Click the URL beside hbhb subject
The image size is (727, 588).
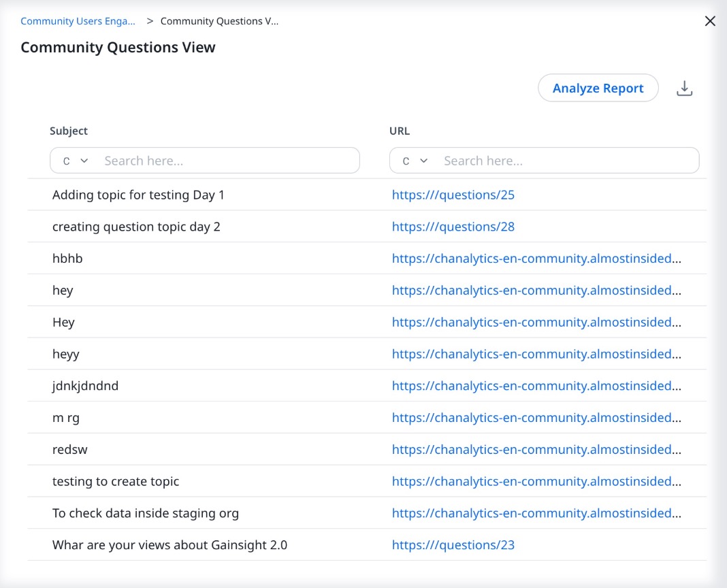(x=537, y=259)
